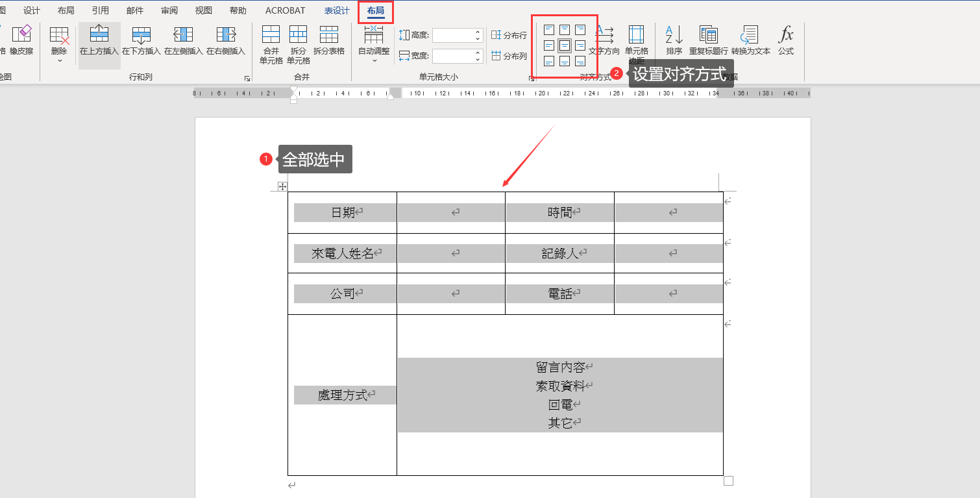Click the table resize handle at the bottom right
980x498 pixels.
(x=728, y=480)
